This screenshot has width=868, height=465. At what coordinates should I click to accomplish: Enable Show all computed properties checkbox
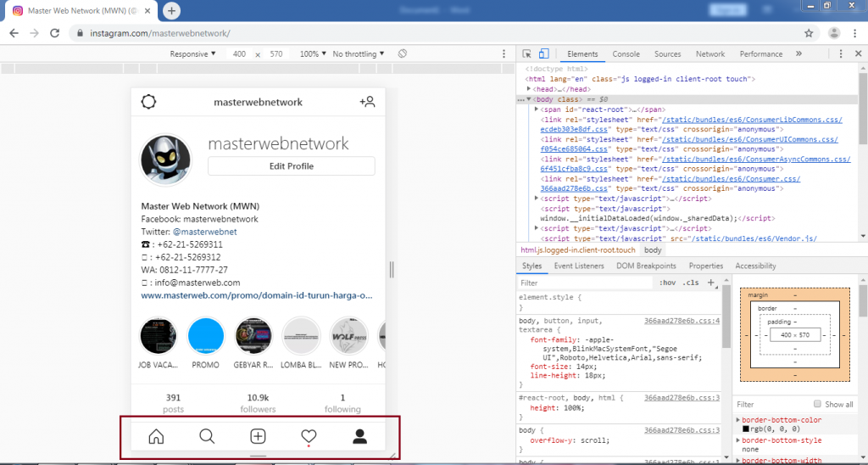[x=818, y=404]
